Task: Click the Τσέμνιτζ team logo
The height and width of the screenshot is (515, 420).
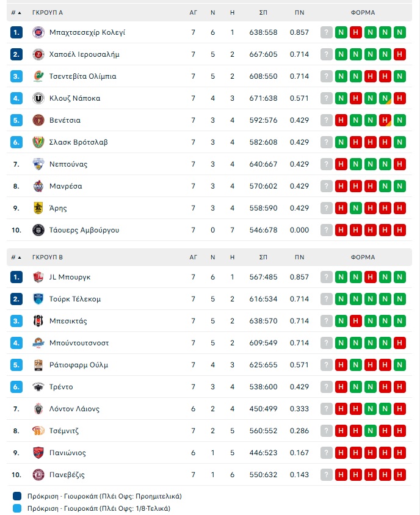Action: pos(38,431)
